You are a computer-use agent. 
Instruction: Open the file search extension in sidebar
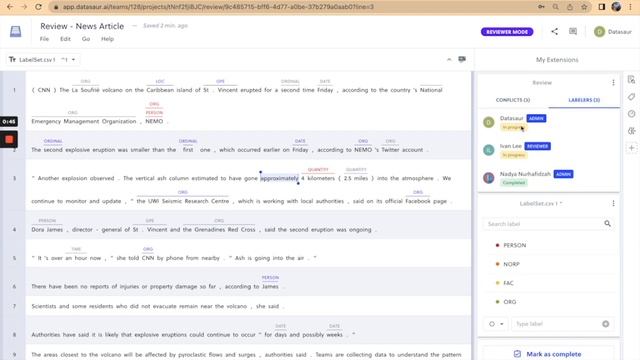631,80
